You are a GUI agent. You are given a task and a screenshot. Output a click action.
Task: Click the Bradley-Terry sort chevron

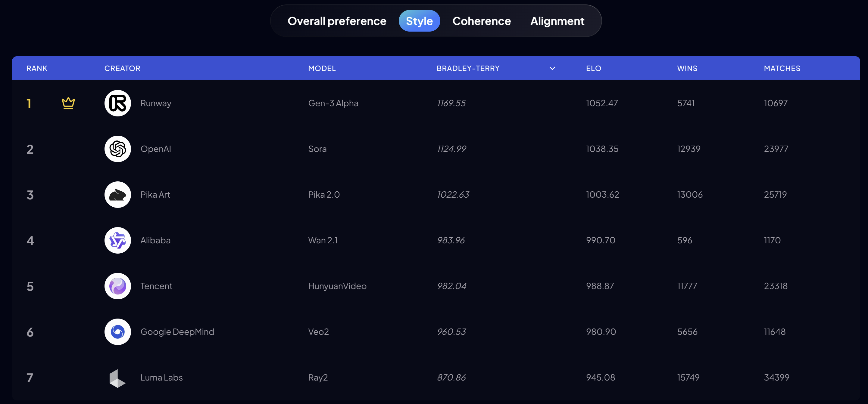[x=552, y=68]
